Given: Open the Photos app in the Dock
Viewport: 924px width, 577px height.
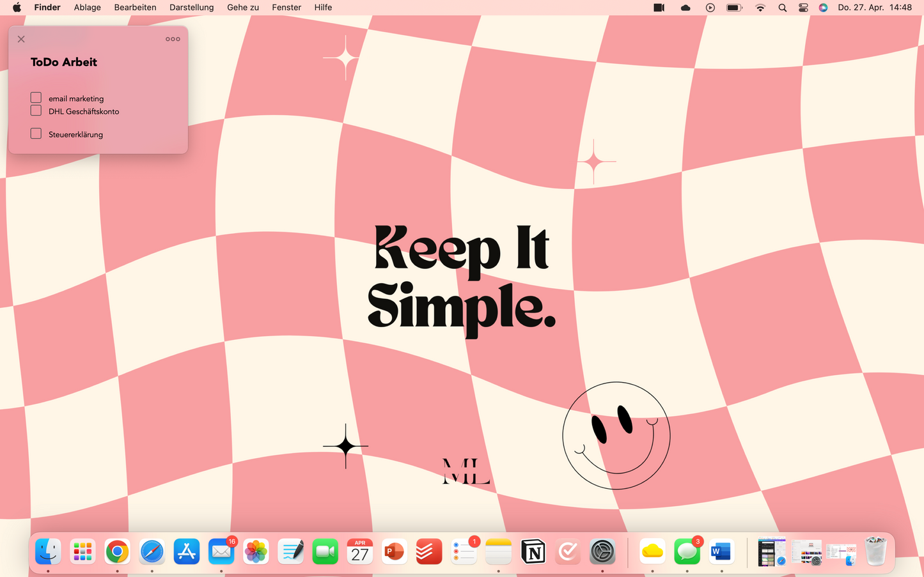Looking at the screenshot, I should 256,551.
